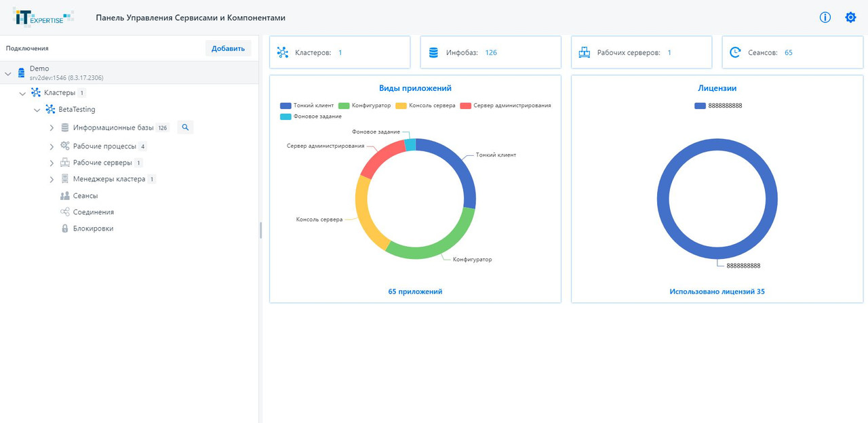Expand Рабочие серверы node
Viewport: 868px width, 423px height.
tap(52, 163)
